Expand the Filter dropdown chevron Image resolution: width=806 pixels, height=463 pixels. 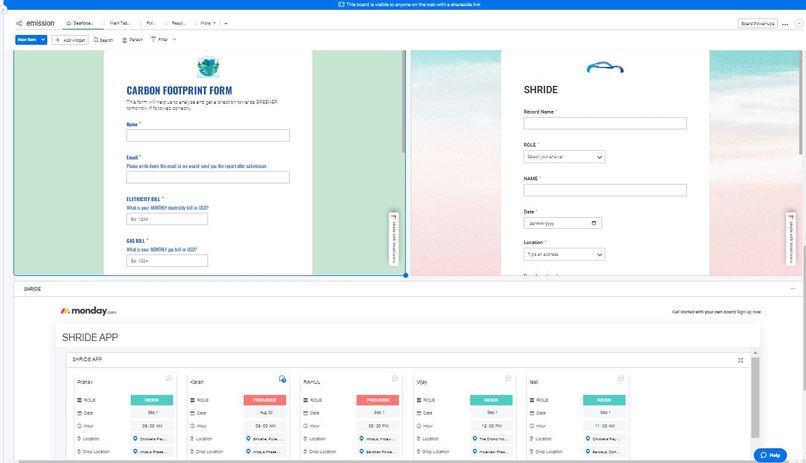pyautogui.click(x=174, y=40)
